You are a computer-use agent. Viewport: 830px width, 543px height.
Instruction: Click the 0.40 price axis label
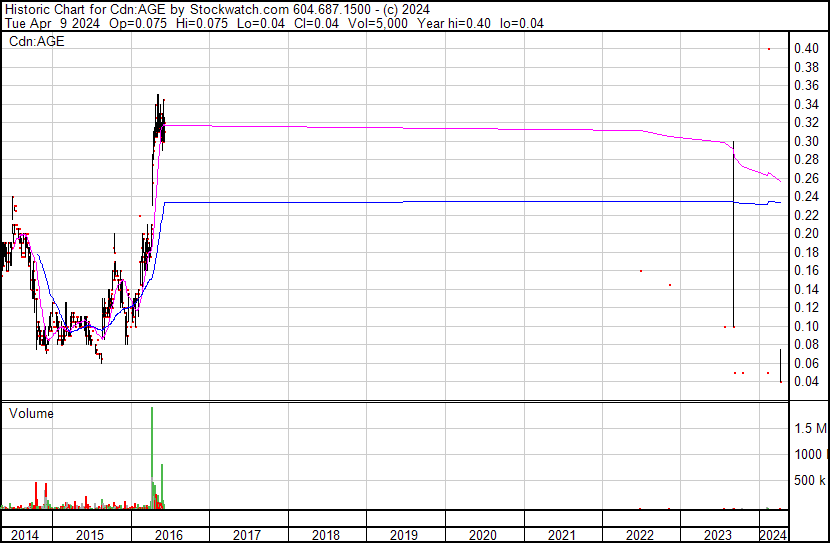(x=806, y=49)
